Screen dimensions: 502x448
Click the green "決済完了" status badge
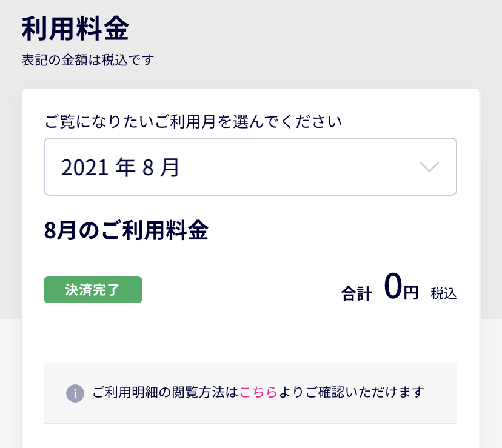click(93, 290)
